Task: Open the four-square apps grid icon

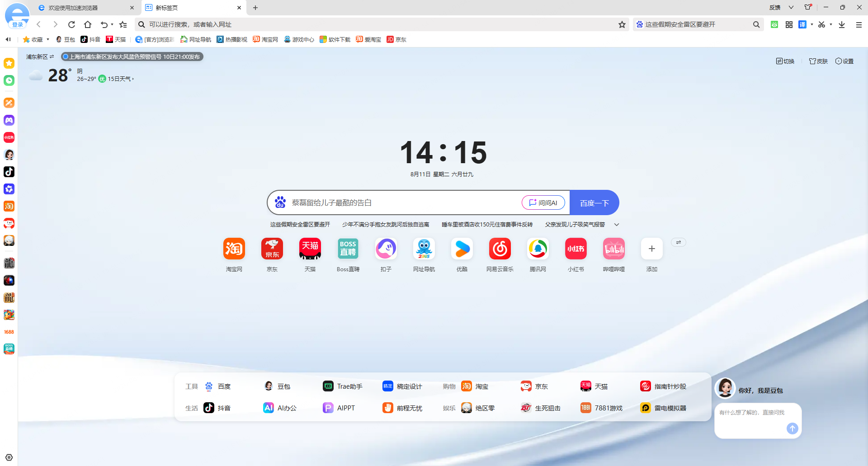Action: [789, 24]
